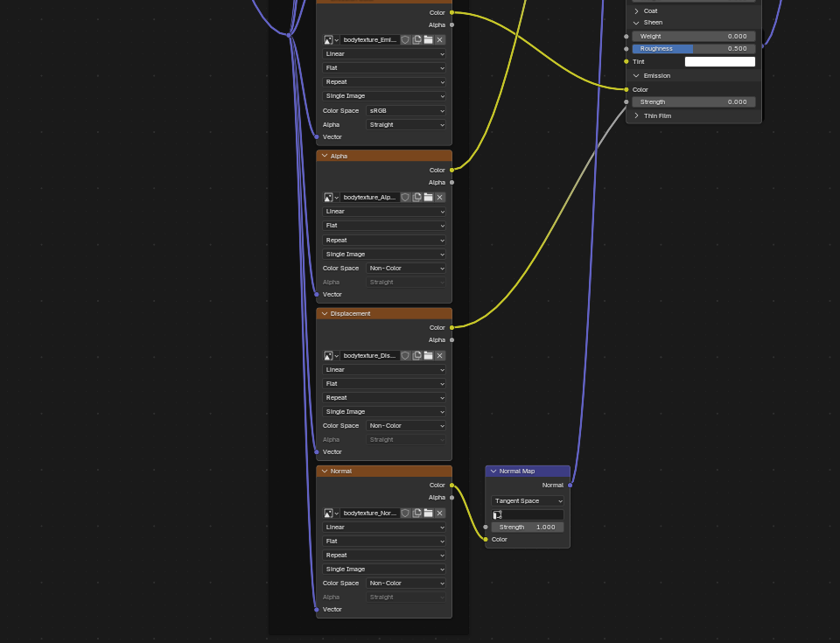Click Normal output socket of Normal Map node

coord(570,485)
